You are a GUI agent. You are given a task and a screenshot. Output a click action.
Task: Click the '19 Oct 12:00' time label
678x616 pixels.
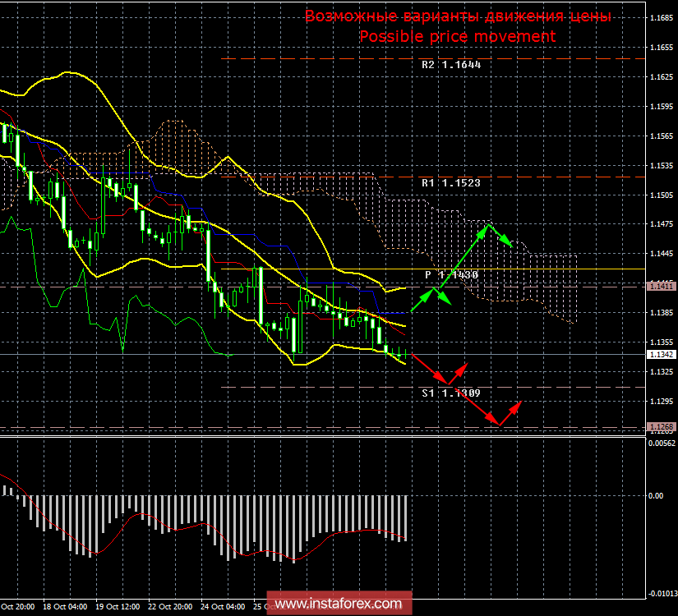point(118,607)
